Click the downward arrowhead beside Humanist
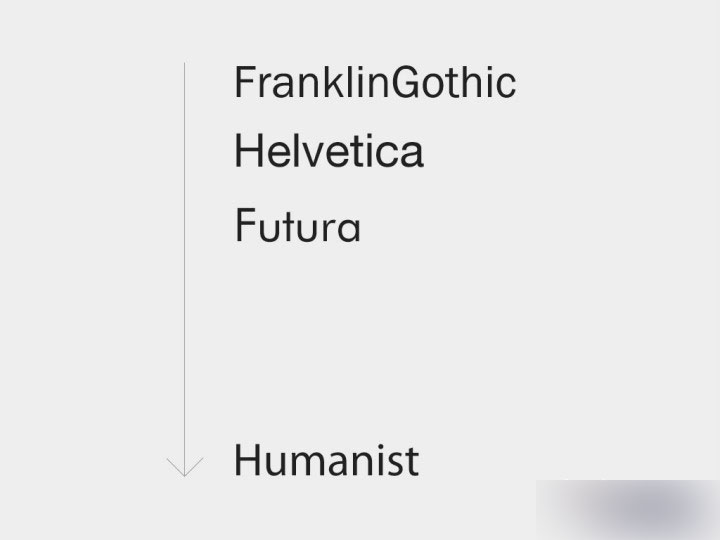The image size is (720, 540). (185, 467)
